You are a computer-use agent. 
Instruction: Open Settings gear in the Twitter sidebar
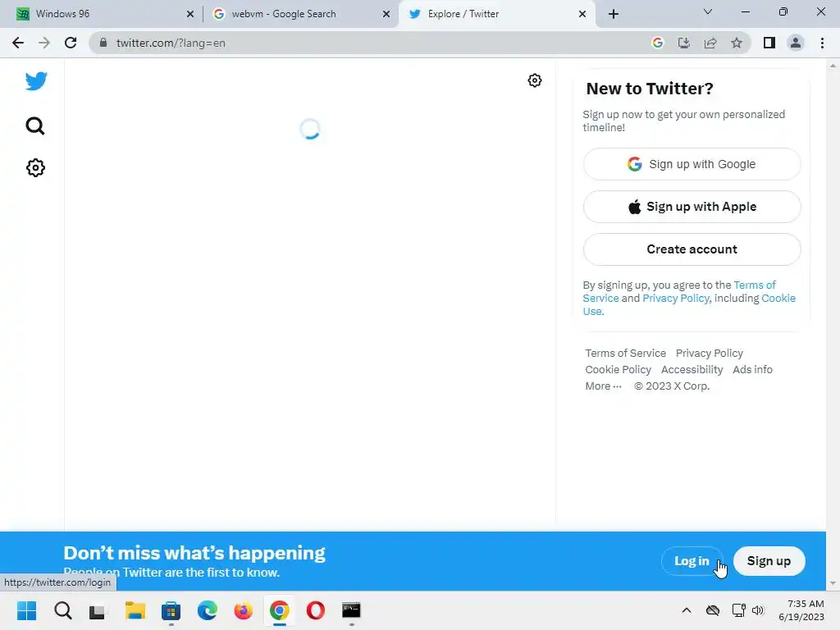coord(35,167)
